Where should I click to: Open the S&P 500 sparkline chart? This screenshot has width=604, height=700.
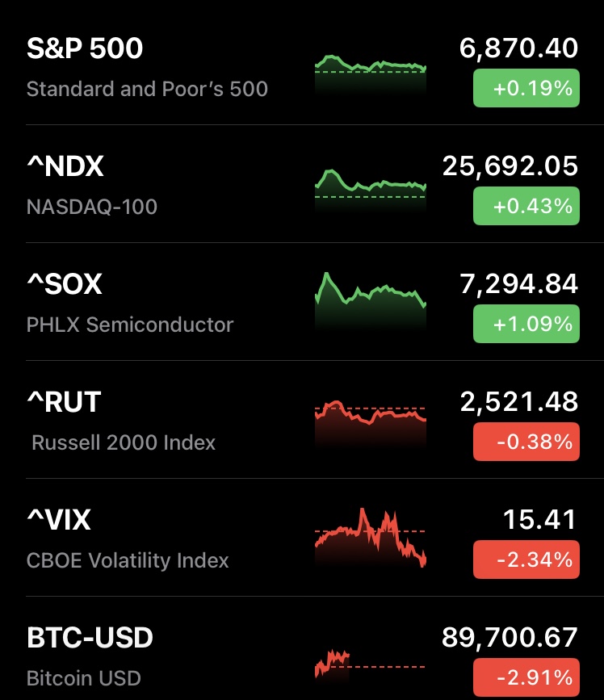tap(370, 71)
